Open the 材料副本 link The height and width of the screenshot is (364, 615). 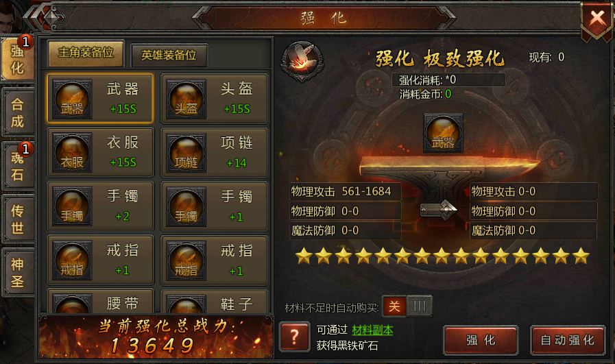pyautogui.click(x=372, y=330)
